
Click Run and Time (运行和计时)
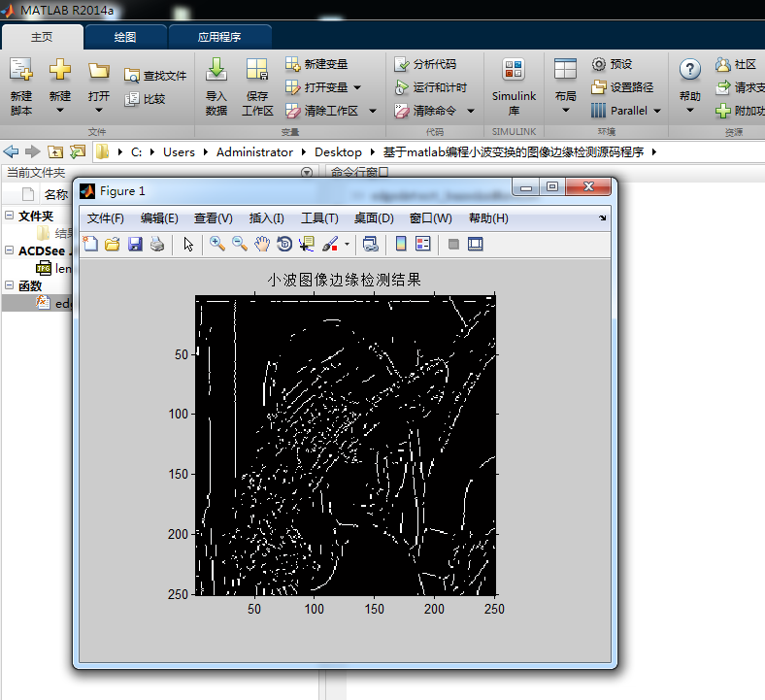click(430, 87)
